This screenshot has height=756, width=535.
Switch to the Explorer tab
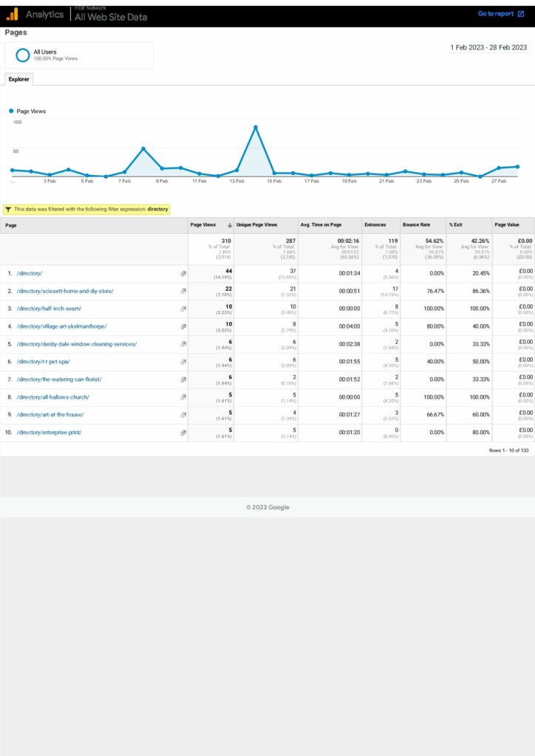point(18,79)
